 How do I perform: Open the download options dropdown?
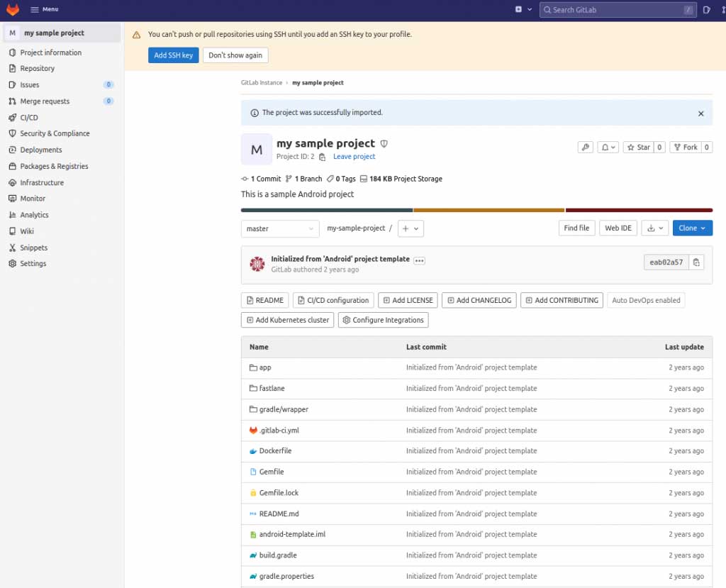pyautogui.click(x=654, y=228)
